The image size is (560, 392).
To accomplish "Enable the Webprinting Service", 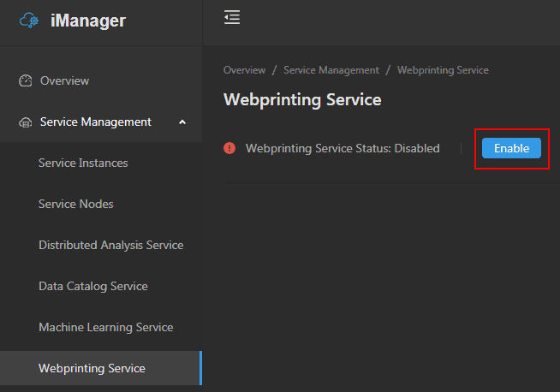I will tap(511, 148).
